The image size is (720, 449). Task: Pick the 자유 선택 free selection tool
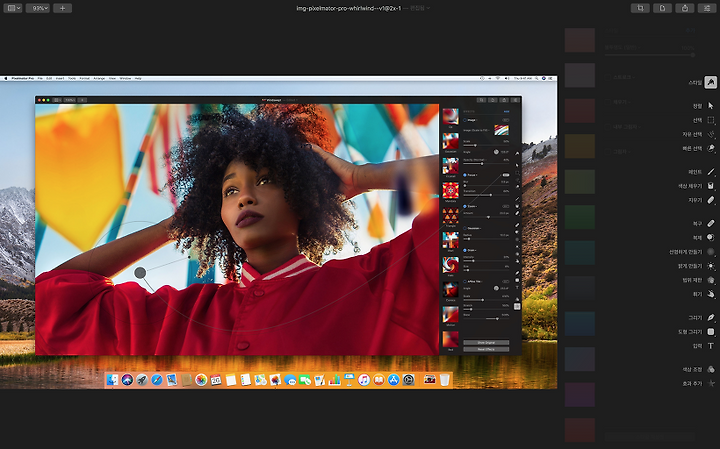coord(711,134)
